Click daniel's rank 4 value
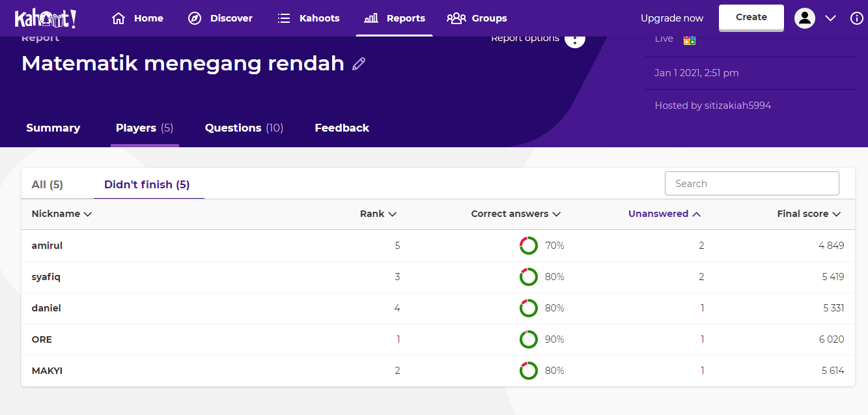The height and width of the screenshot is (415, 868). 397,308
